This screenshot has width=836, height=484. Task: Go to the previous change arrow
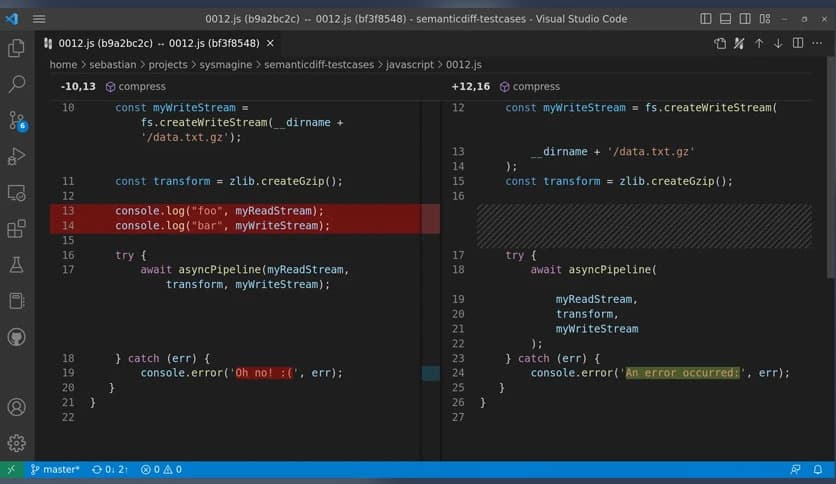tap(759, 43)
